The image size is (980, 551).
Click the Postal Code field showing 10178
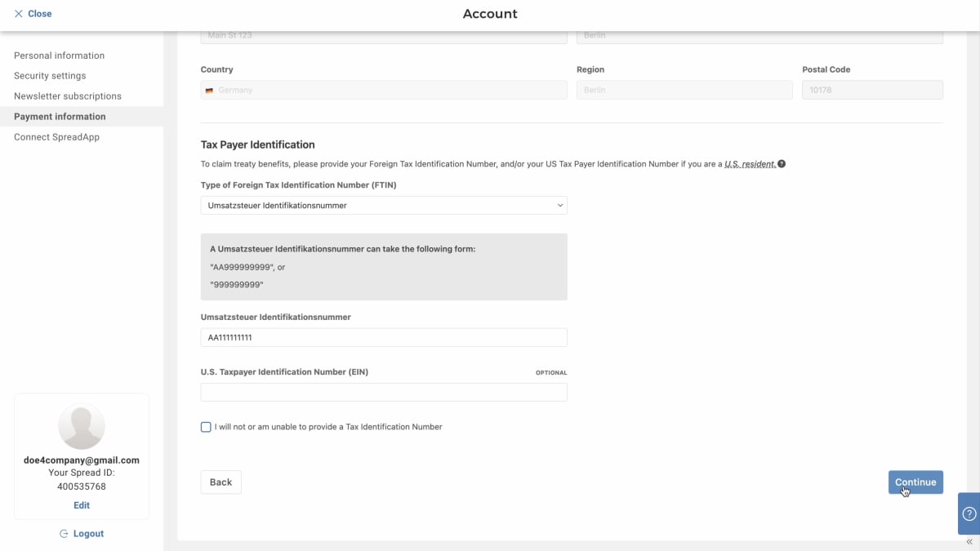pyautogui.click(x=872, y=90)
